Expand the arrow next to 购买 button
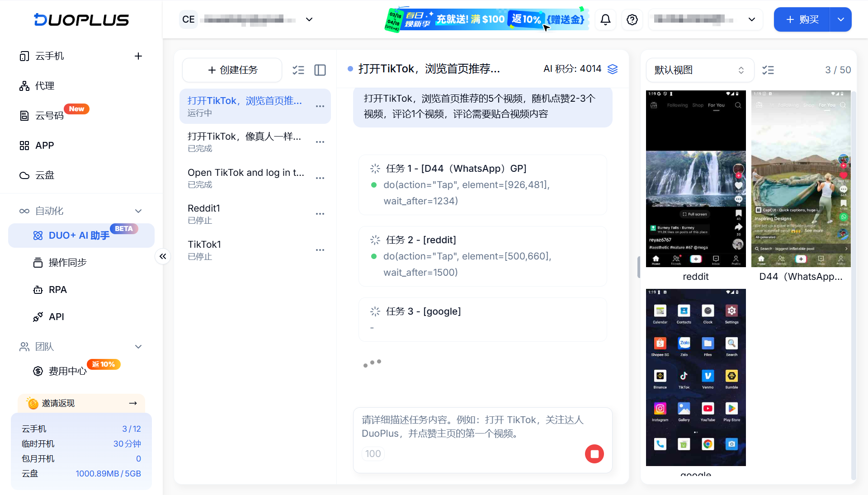868x495 pixels. click(x=841, y=19)
